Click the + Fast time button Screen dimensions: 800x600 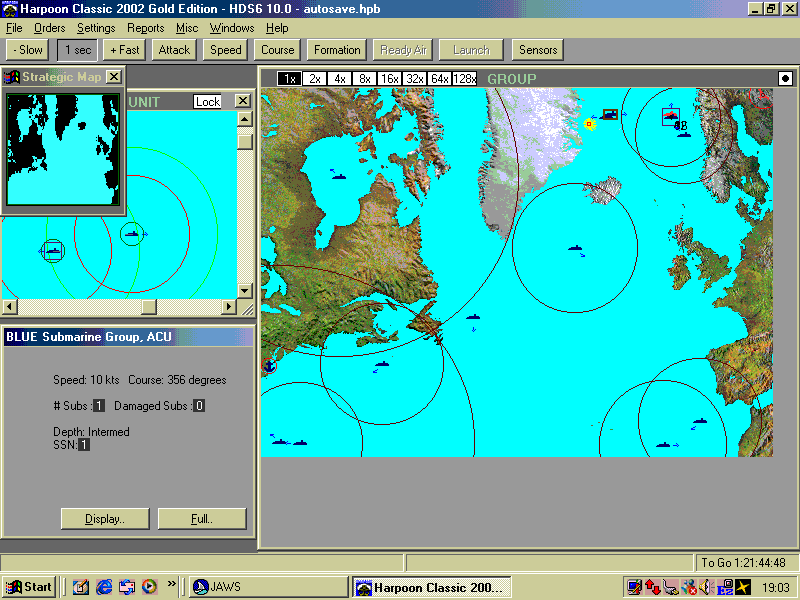[124, 50]
